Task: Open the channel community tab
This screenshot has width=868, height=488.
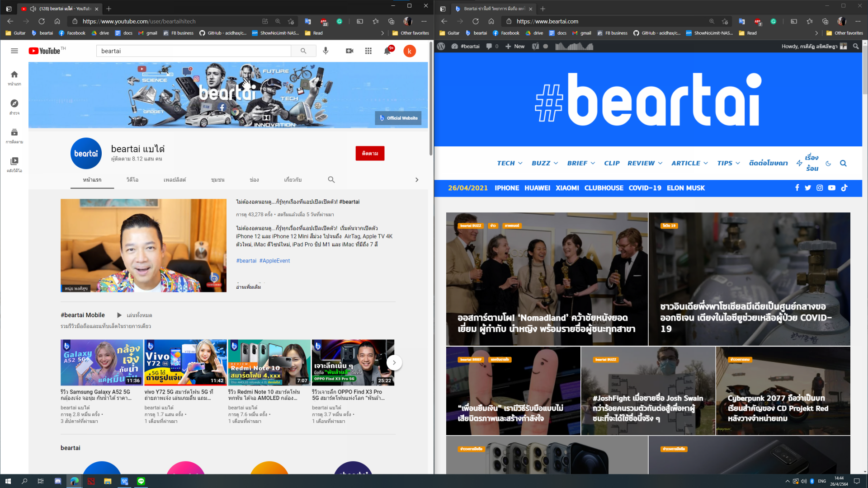Action: coord(218,180)
